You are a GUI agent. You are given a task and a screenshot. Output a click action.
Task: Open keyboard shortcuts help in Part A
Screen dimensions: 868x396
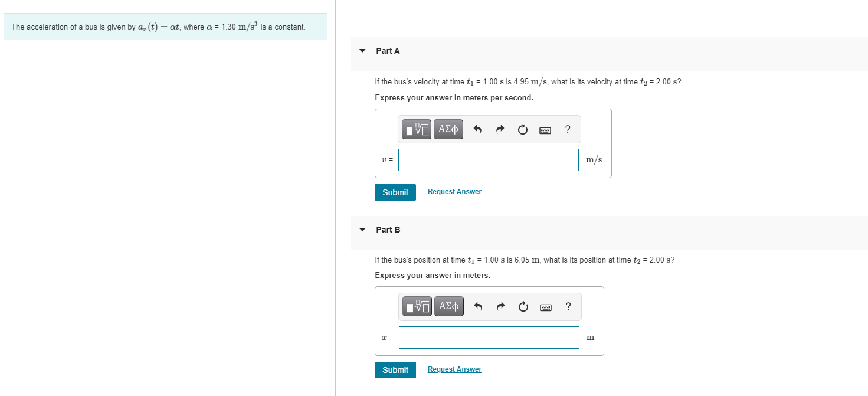545,129
